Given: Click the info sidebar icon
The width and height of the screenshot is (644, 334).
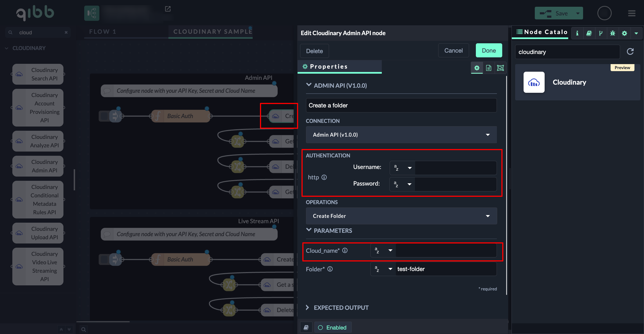Looking at the screenshot, I should tap(577, 33).
